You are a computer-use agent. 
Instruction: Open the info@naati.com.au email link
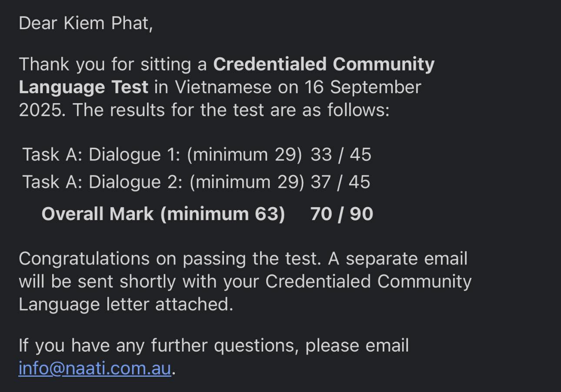(x=94, y=369)
